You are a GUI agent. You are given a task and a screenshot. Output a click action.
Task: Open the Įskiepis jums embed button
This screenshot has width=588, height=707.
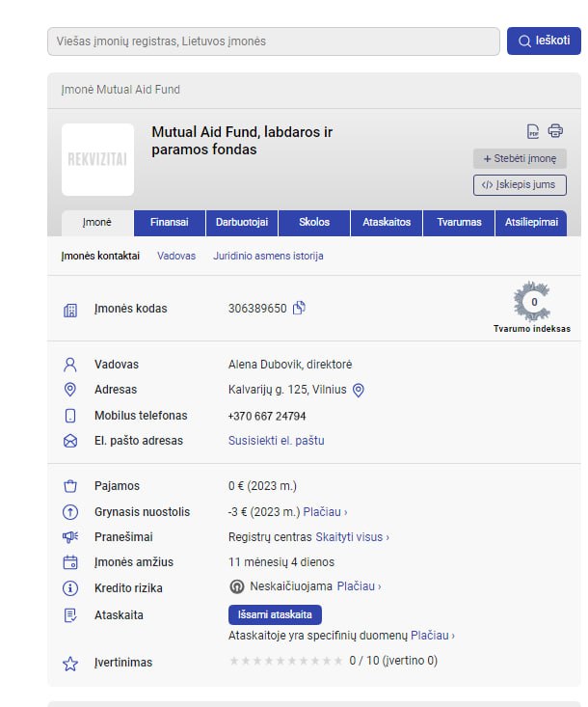(x=520, y=185)
